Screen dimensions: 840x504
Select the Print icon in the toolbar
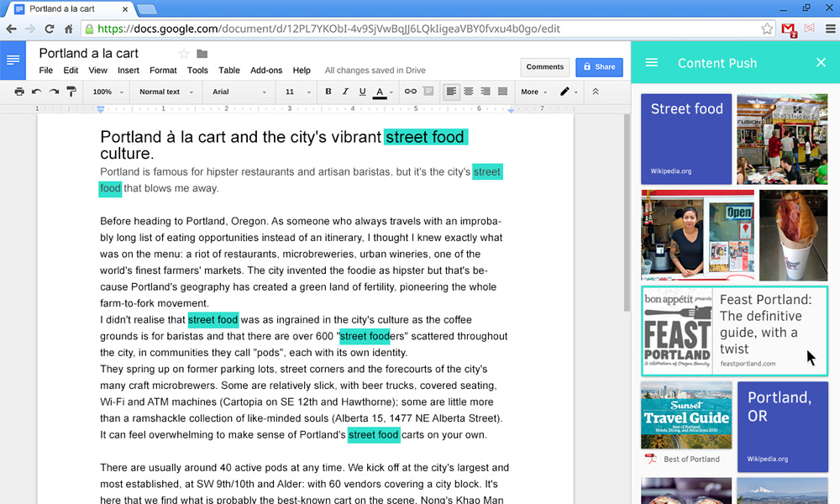tap(18, 92)
